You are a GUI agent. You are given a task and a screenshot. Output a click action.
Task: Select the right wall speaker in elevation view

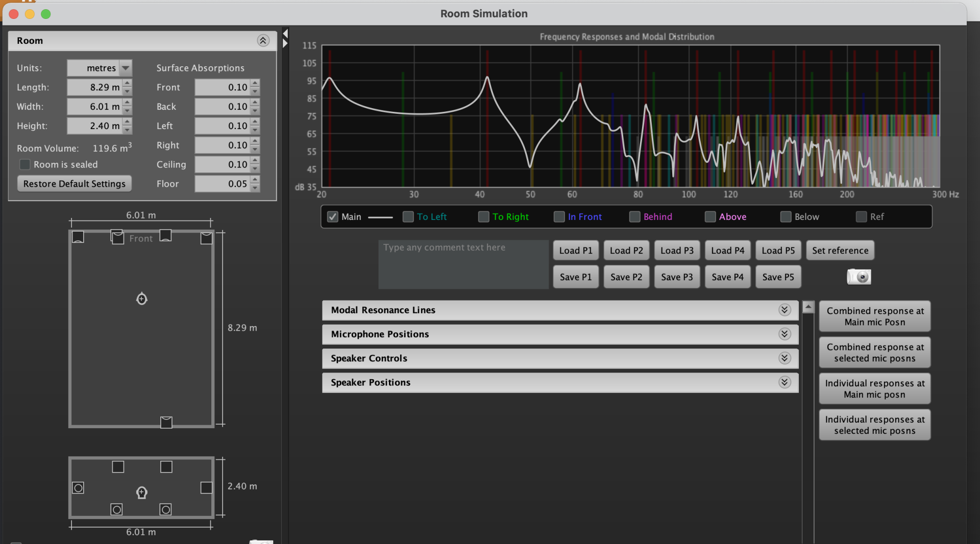point(206,487)
